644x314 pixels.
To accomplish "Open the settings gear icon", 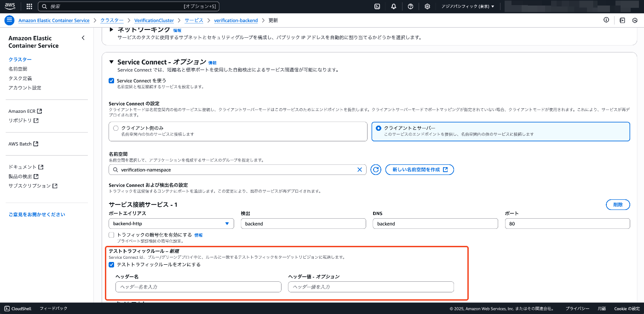I will [427, 6].
